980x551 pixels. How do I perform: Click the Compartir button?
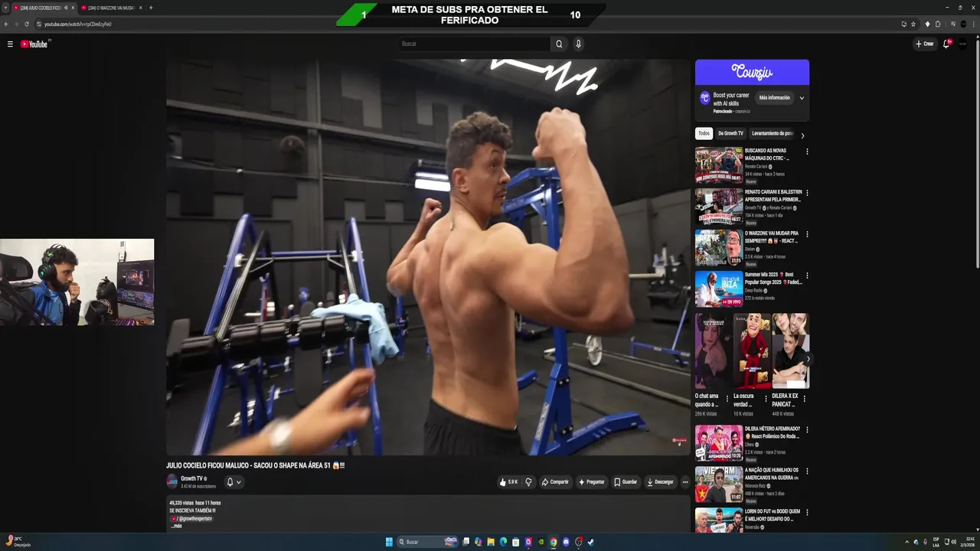pyautogui.click(x=555, y=482)
